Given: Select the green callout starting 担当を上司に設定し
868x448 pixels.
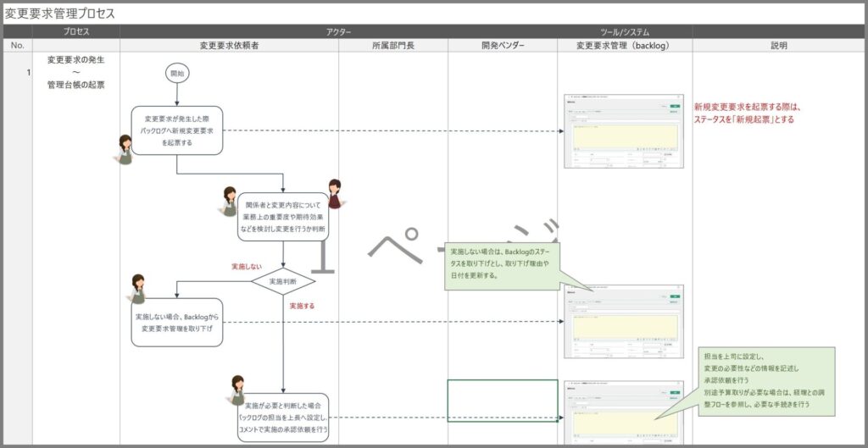Looking at the screenshot, I should 764,381.
